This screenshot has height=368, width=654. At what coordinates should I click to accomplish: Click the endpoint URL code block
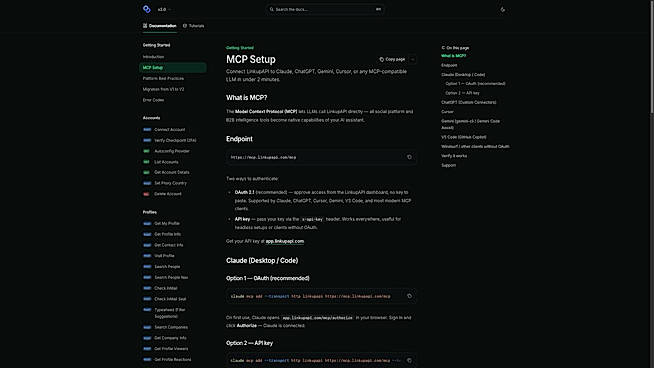tap(321, 157)
